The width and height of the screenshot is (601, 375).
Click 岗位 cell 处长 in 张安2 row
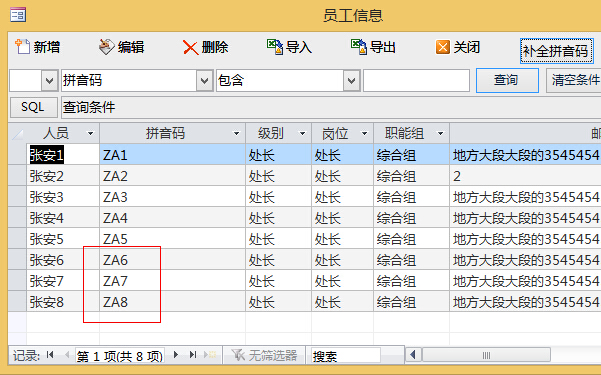343,176
